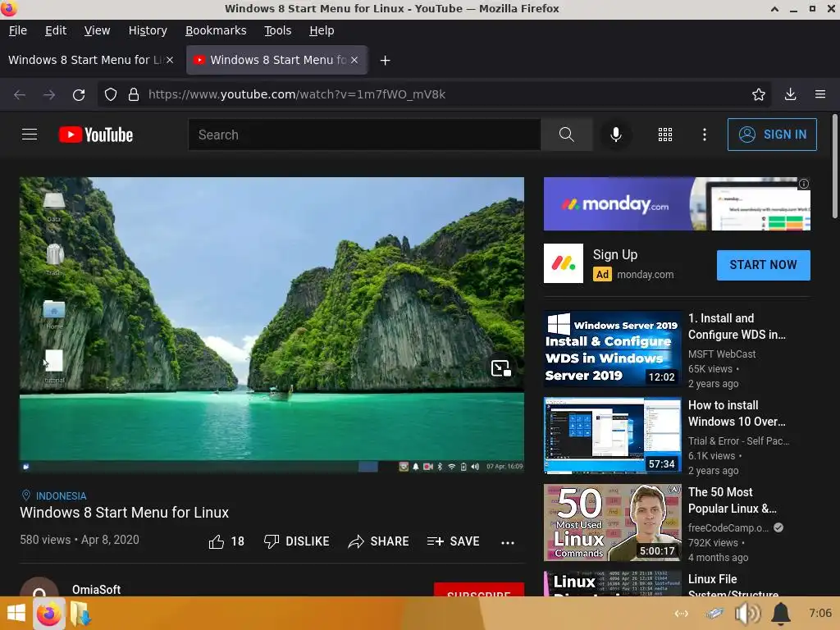Go to the YouTube home logo
The image size is (840, 630).
(x=96, y=135)
